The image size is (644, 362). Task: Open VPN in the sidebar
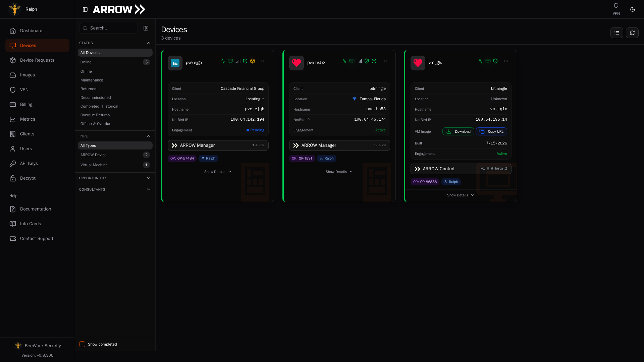37,90
